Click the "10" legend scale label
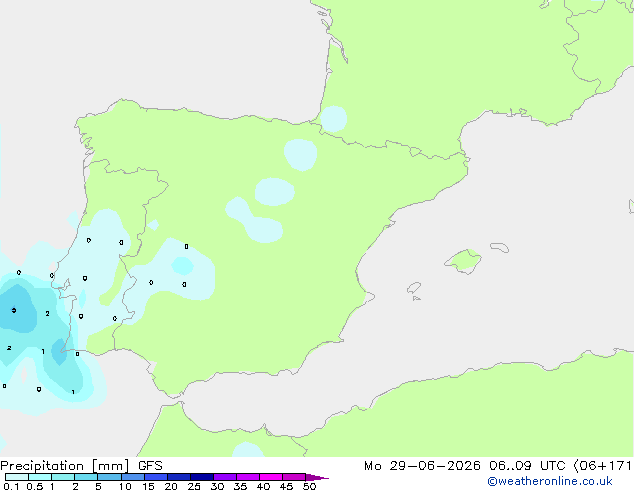 pos(125,486)
